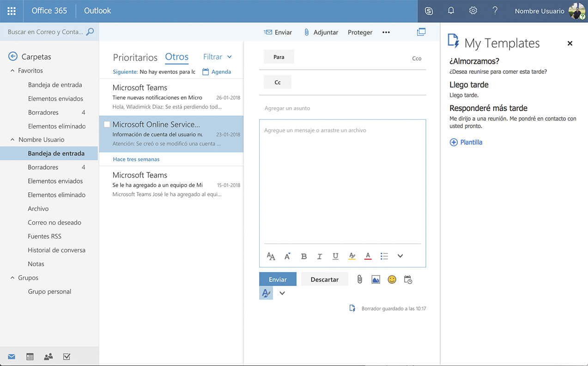The height and width of the screenshot is (366, 588).
Task: Expand more formatting options chevron
Action: click(400, 256)
